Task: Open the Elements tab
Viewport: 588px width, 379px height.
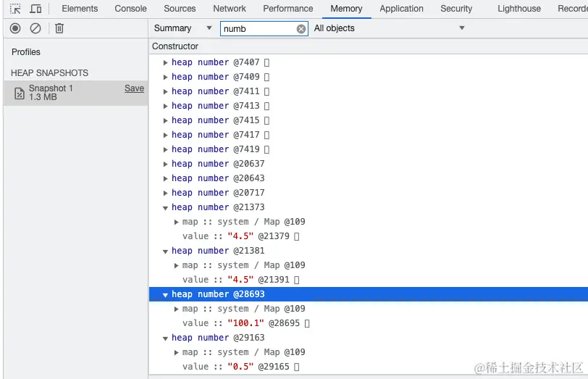Action: [80, 9]
